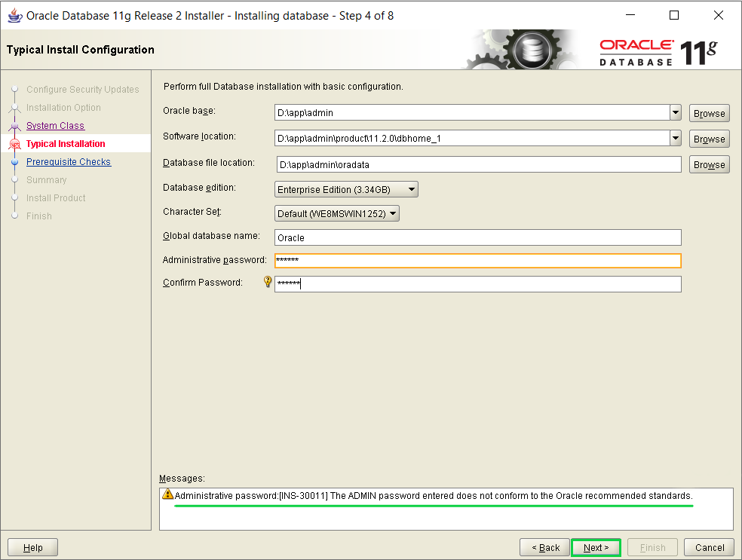The image size is (742, 560).
Task: Focus the Global database name field
Action: click(x=478, y=237)
